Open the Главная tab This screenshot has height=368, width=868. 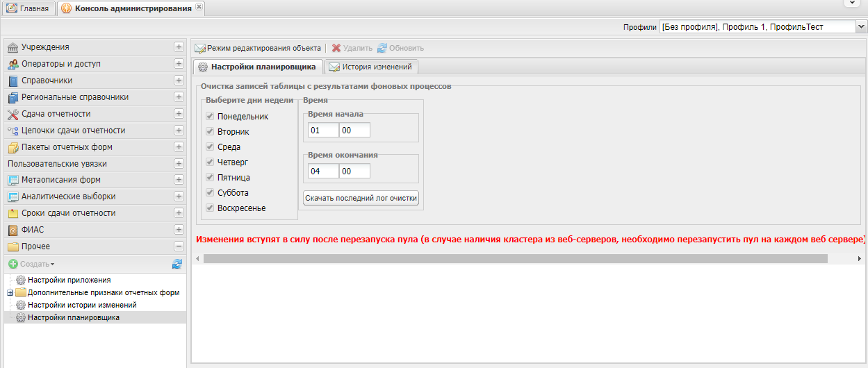coord(28,8)
